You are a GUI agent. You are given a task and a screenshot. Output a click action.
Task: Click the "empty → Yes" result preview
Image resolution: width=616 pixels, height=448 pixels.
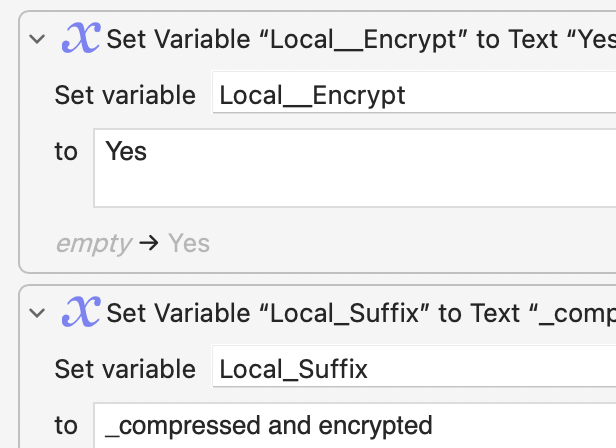coord(132,243)
